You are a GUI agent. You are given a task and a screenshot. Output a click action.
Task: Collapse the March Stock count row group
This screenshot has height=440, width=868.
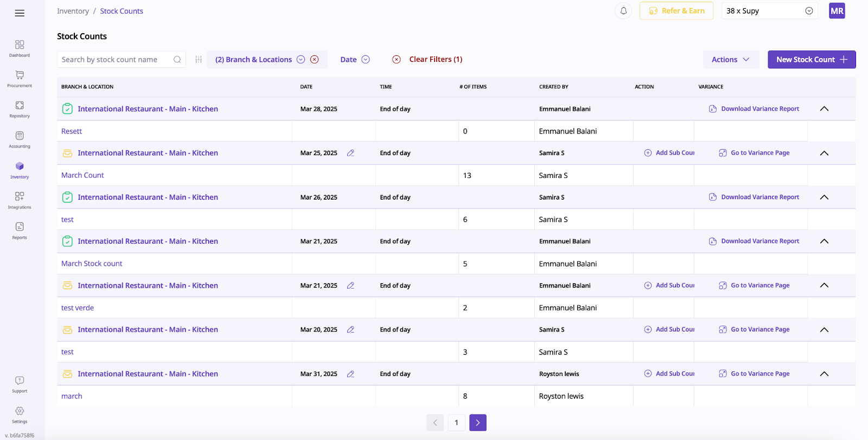[824, 241]
